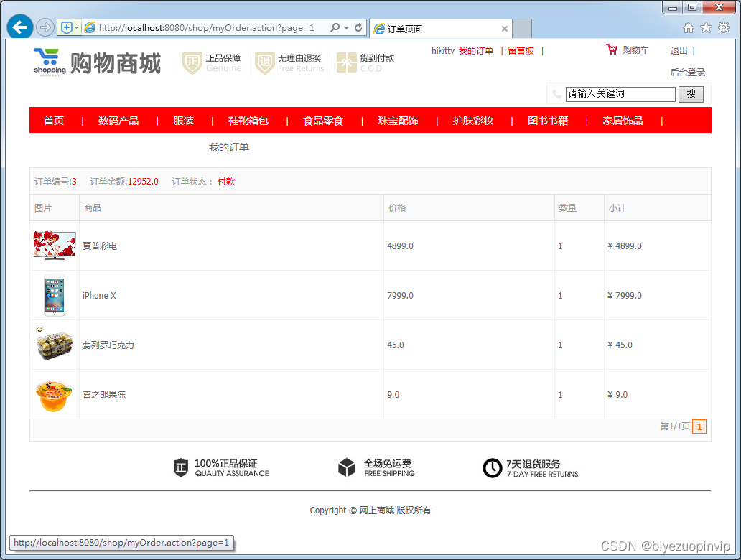Click the iPhone X product name
This screenshot has height=560, width=741.
coord(99,295)
